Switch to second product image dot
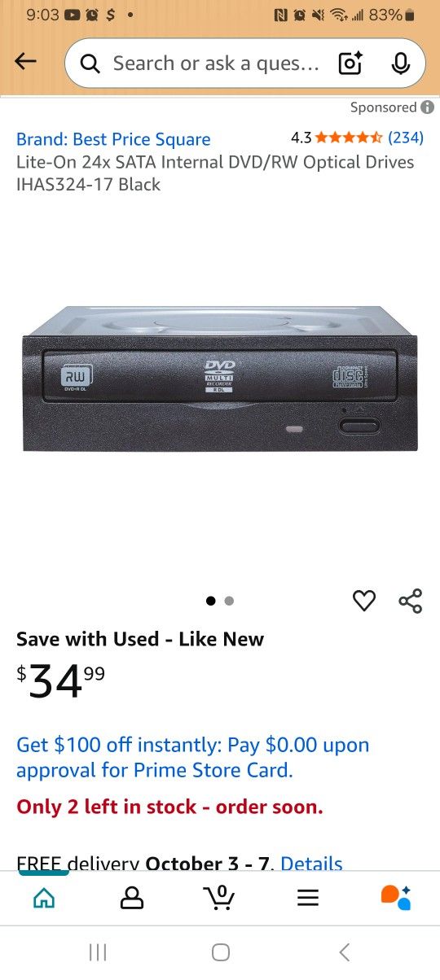The image size is (440, 980). (229, 601)
